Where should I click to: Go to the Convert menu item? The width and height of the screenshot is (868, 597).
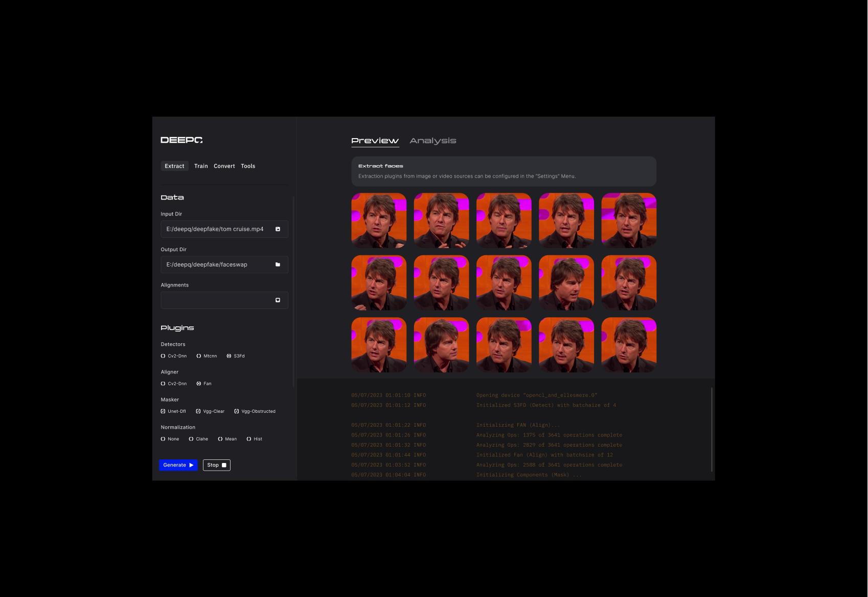pos(224,166)
